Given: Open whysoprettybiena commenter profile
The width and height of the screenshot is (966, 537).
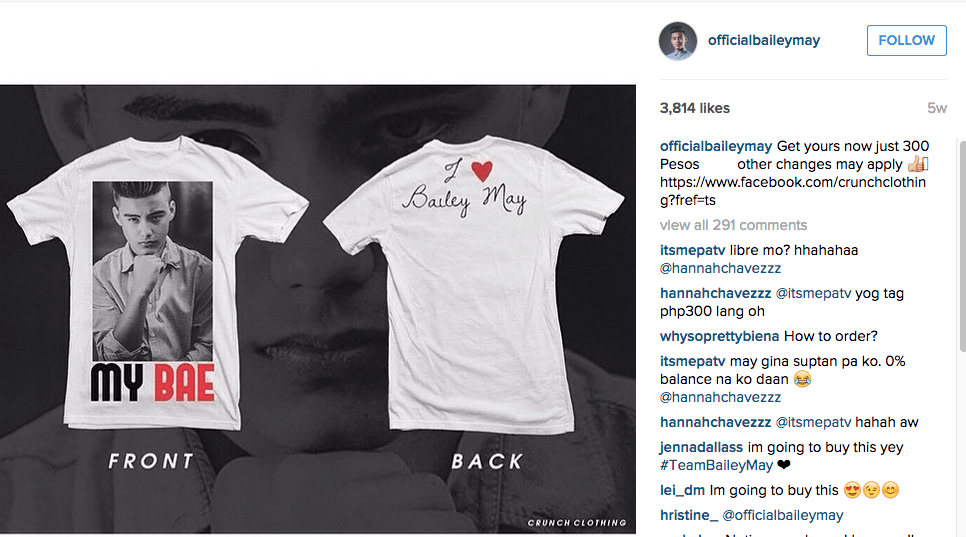Looking at the screenshot, I should click(x=720, y=336).
